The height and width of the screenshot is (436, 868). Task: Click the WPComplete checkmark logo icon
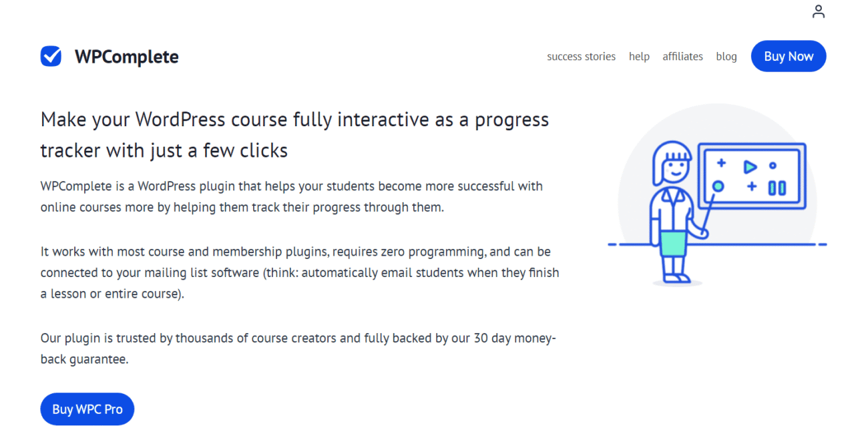tap(51, 56)
